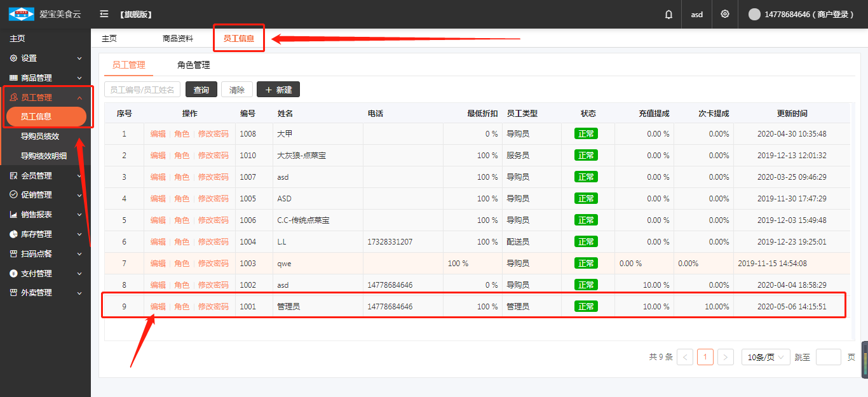Click the notification bell icon
This screenshot has width=868, height=397.
668,14
